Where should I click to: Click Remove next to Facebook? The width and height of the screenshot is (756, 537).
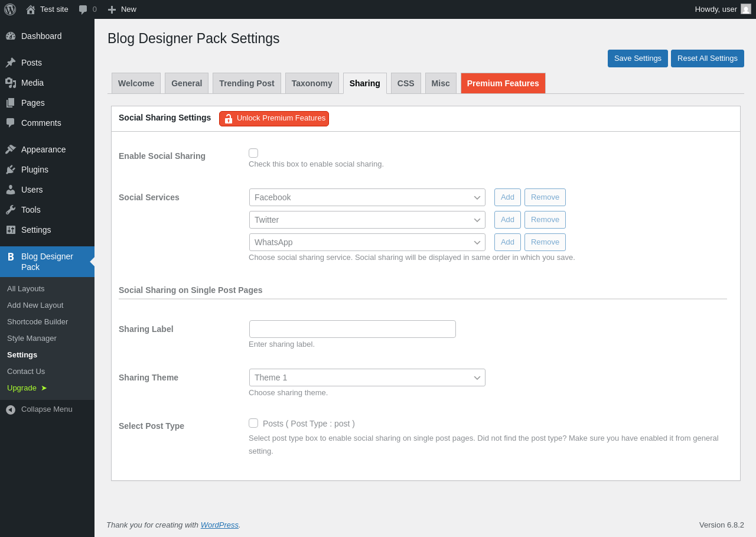[x=545, y=197]
